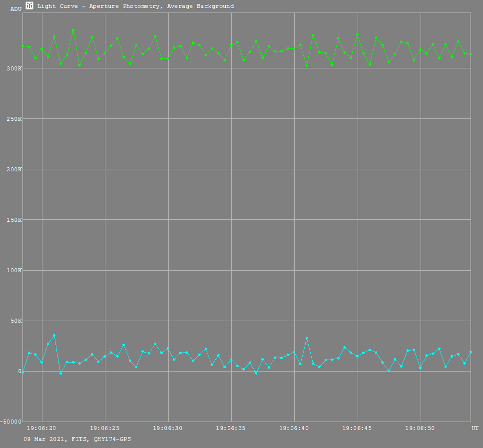Click the '19:06:20' time axis label

point(41,429)
